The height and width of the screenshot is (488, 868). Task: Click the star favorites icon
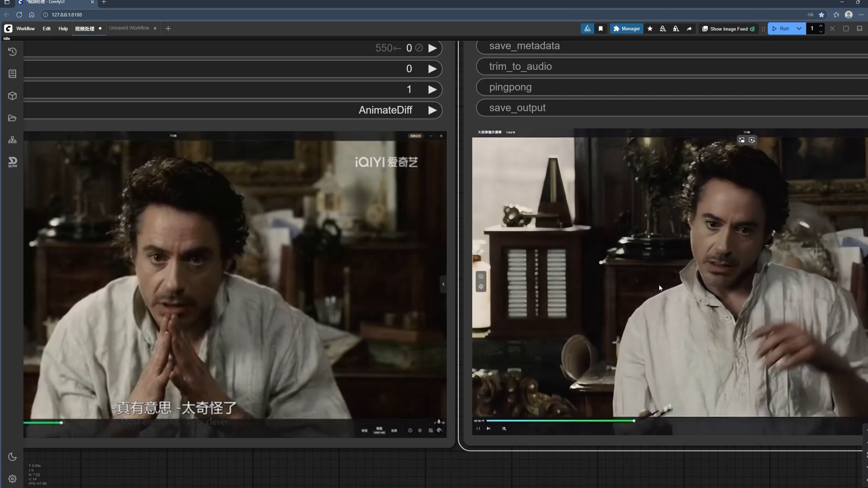pyautogui.click(x=650, y=29)
